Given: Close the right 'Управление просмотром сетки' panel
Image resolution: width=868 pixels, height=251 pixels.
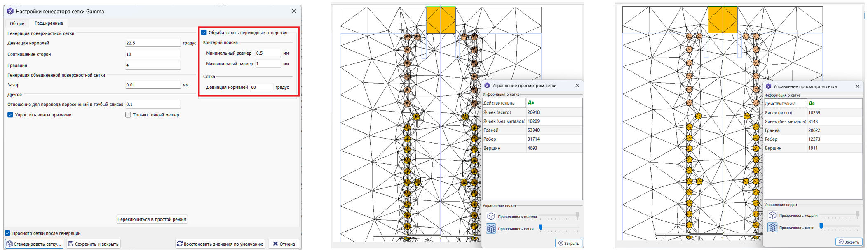Looking at the screenshot, I should (857, 86).
